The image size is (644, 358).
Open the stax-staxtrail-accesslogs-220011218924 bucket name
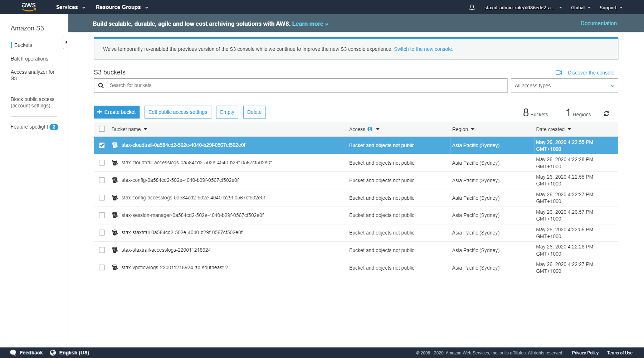166,250
